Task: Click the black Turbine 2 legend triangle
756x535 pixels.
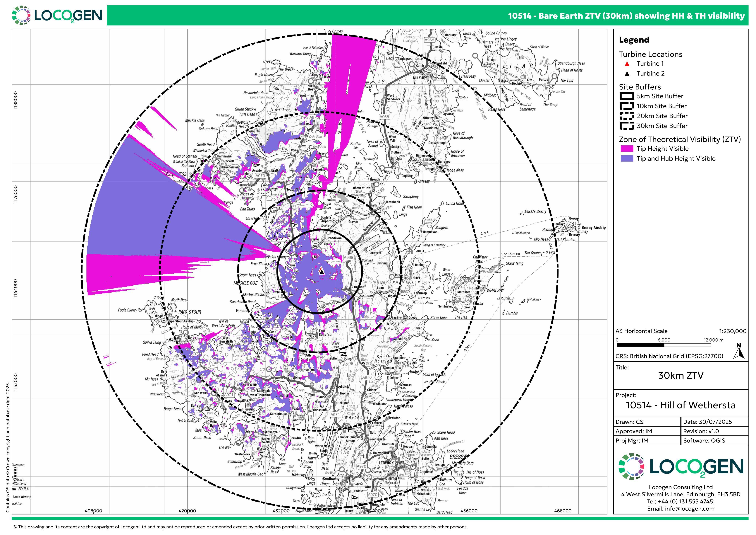Action: tap(627, 74)
